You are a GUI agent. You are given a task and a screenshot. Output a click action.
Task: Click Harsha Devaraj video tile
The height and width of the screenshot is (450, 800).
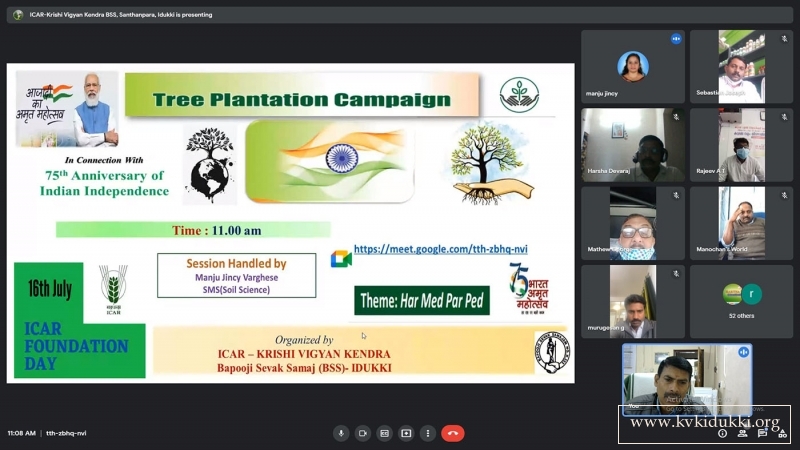(x=632, y=144)
